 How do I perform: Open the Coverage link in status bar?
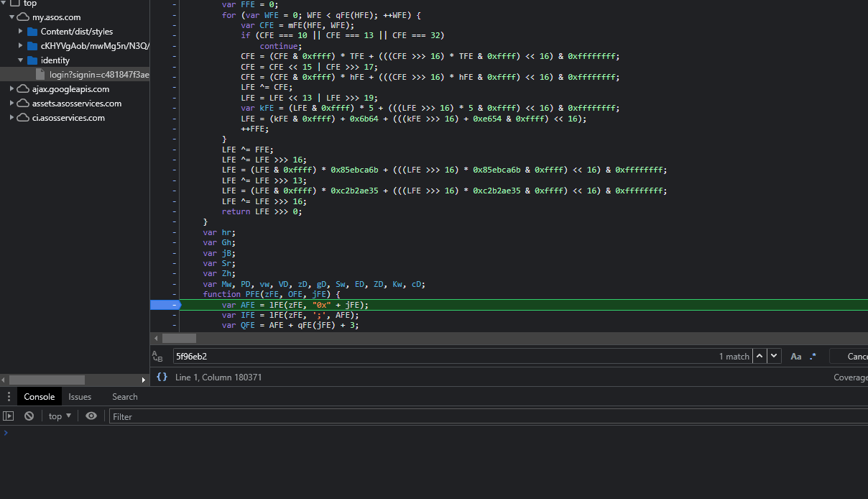point(851,377)
